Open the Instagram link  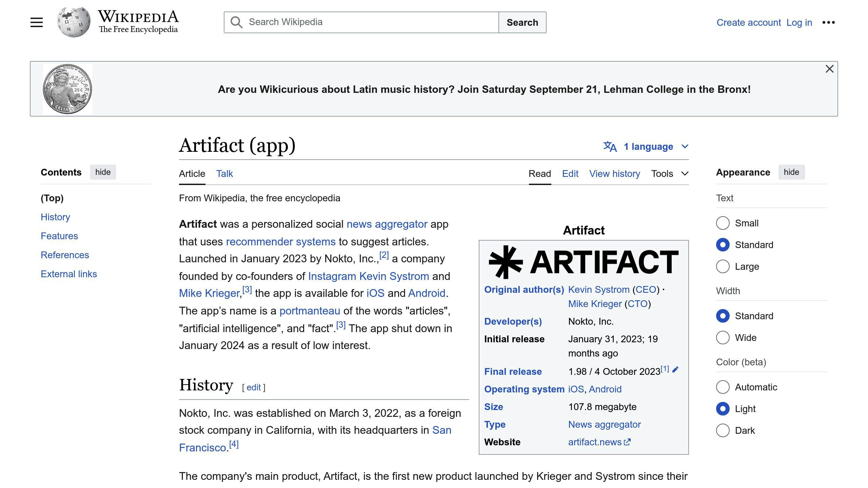332,276
